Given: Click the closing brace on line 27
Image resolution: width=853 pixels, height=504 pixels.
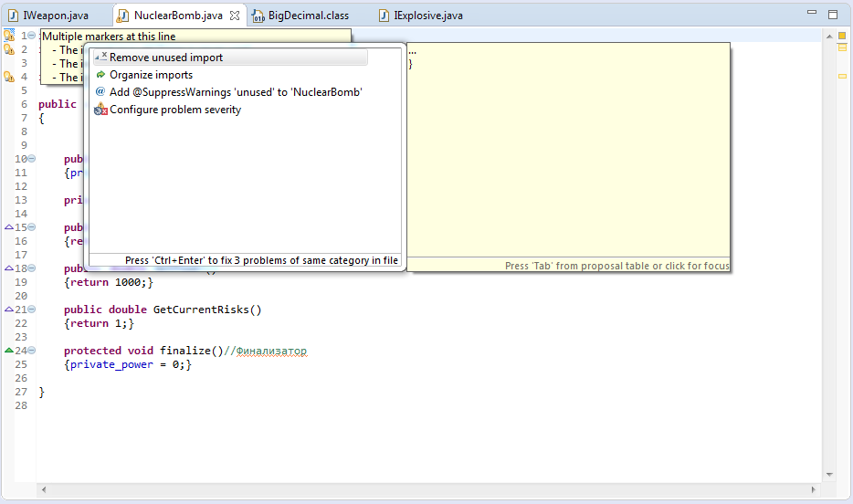Looking at the screenshot, I should click(x=41, y=392).
